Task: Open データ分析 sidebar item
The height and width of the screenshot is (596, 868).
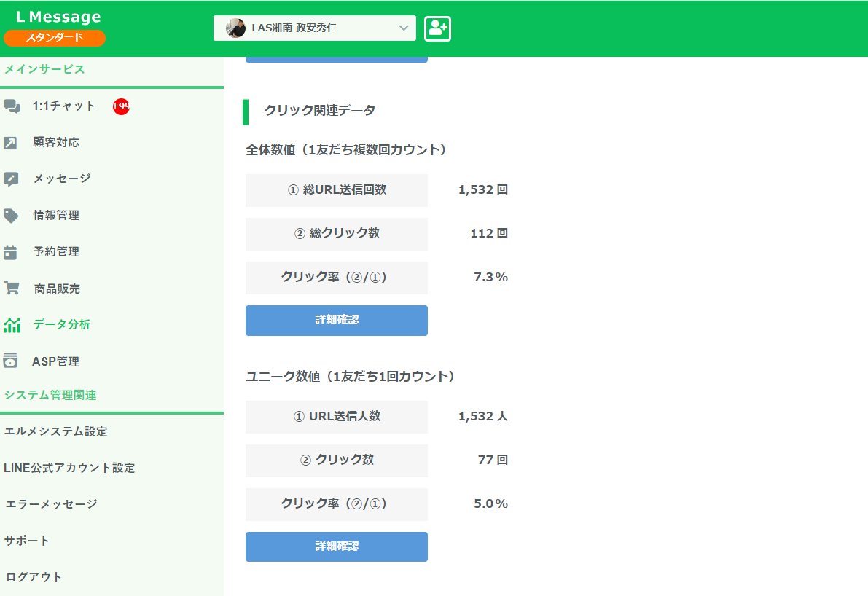Action: 61,324
